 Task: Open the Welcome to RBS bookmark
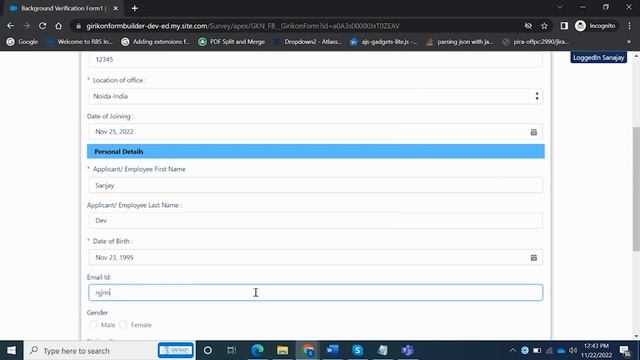click(x=79, y=42)
